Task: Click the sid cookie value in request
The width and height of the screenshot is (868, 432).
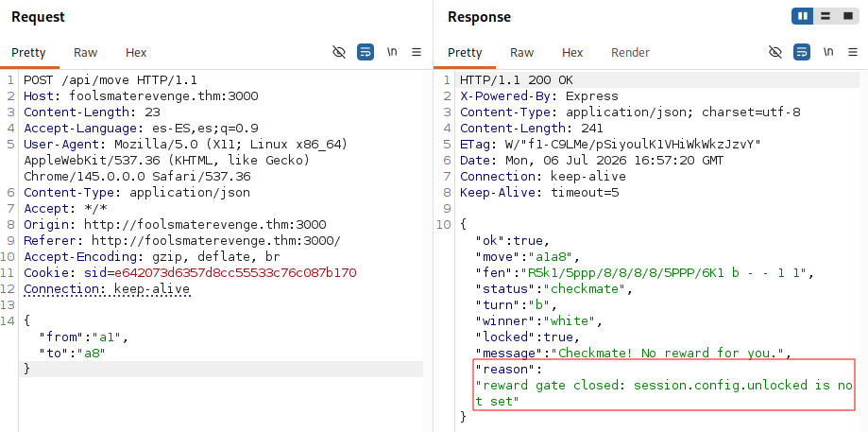Action: pos(235,273)
